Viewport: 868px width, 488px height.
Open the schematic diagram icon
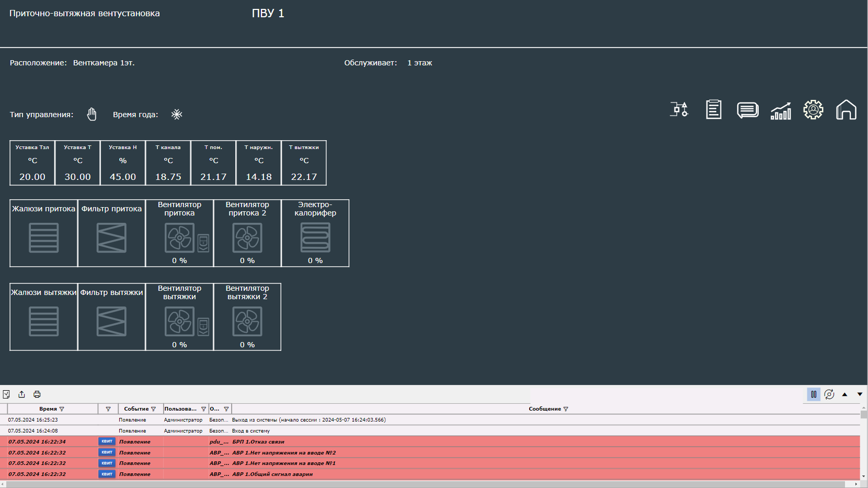tap(679, 110)
